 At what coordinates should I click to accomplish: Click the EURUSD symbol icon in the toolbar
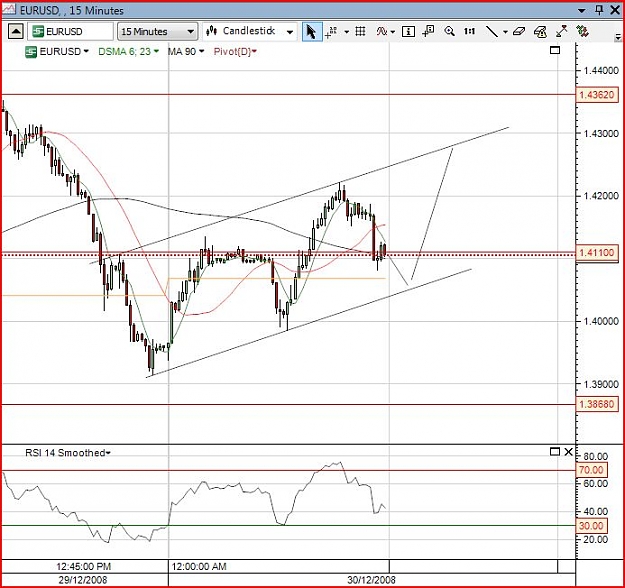(38, 31)
